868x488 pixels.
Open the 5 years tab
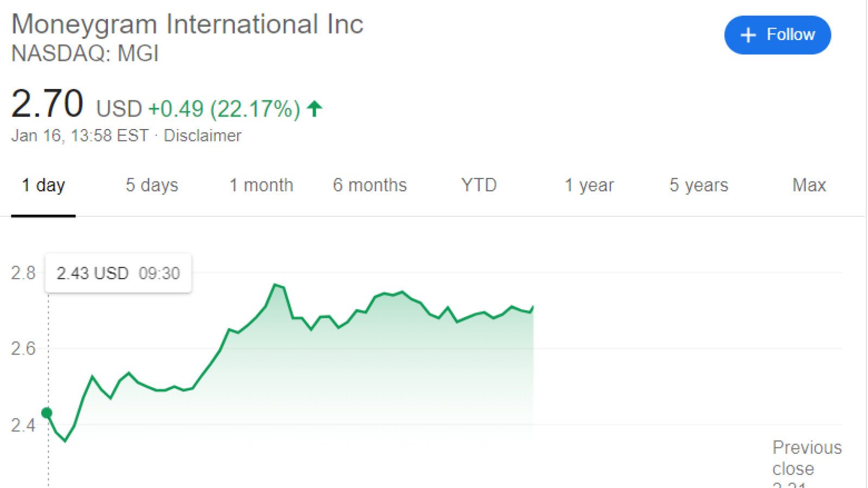click(x=699, y=185)
